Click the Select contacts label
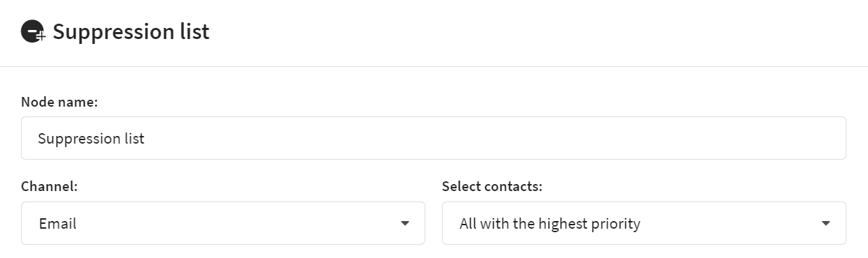Screen dimensions: 868x258 (492, 187)
